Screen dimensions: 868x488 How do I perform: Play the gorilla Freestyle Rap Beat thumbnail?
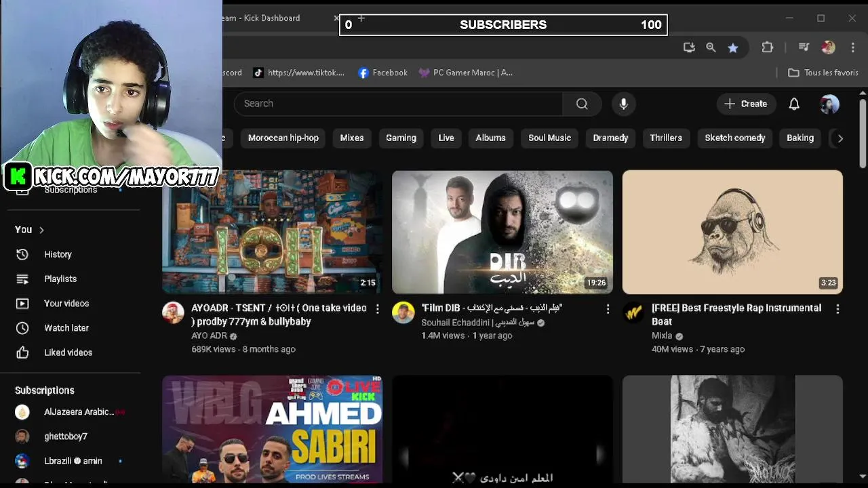pyautogui.click(x=732, y=232)
